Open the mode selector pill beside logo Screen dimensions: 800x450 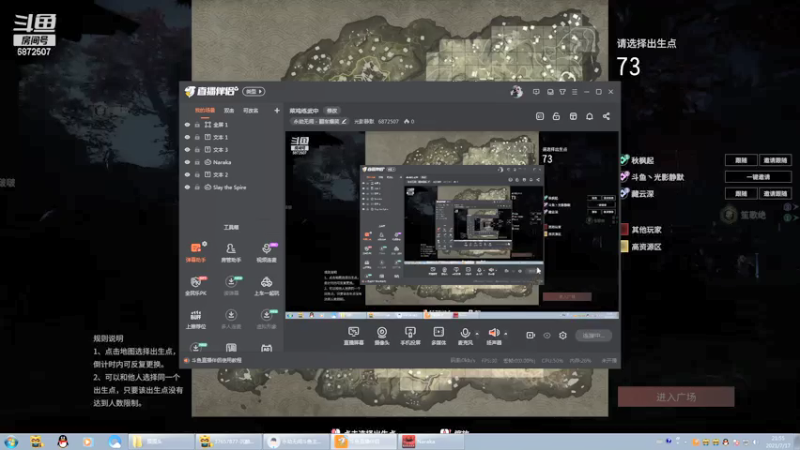coord(254,91)
